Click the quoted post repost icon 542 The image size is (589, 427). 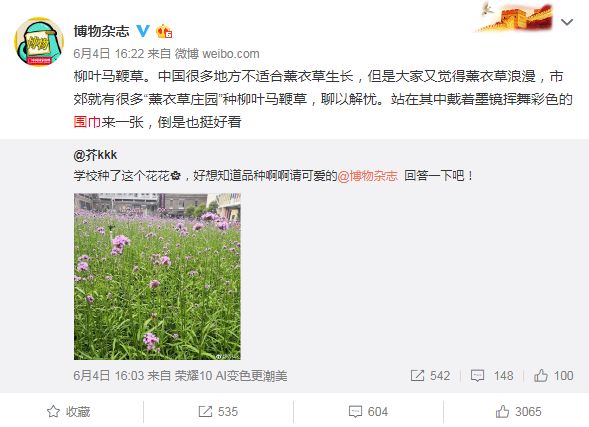tap(430, 376)
